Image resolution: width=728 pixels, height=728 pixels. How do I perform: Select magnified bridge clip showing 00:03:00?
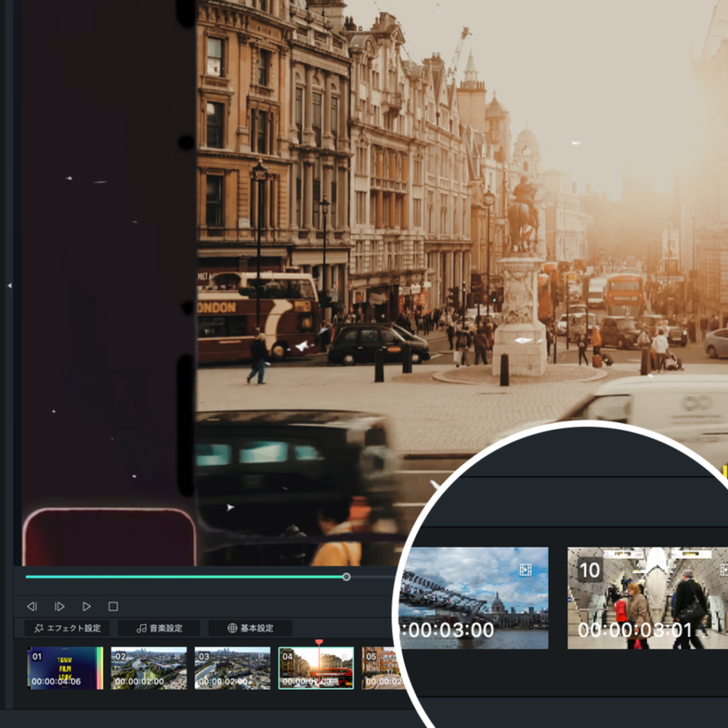(x=474, y=598)
